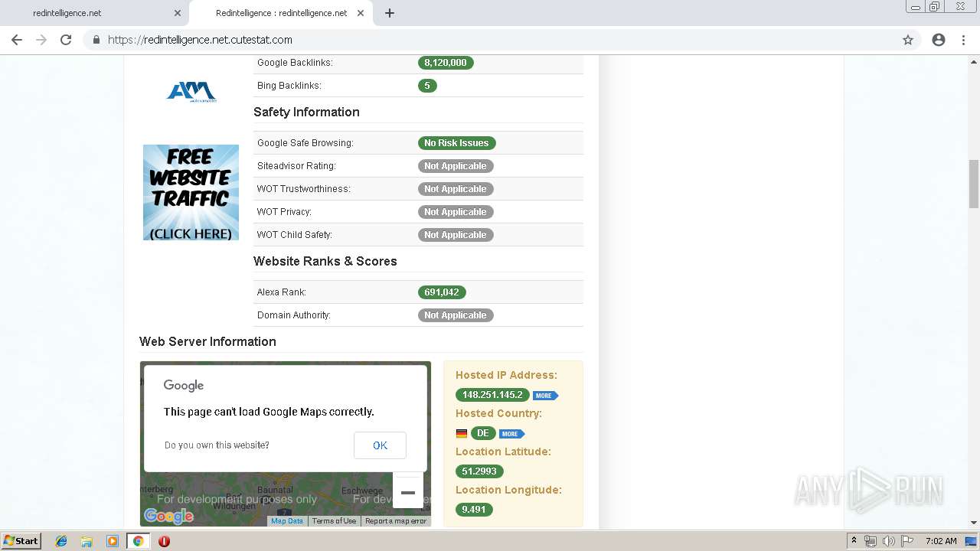Open Chrome three-dot menu
Image resolution: width=980 pixels, height=551 pixels.
pyautogui.click(x=963, y=40)
